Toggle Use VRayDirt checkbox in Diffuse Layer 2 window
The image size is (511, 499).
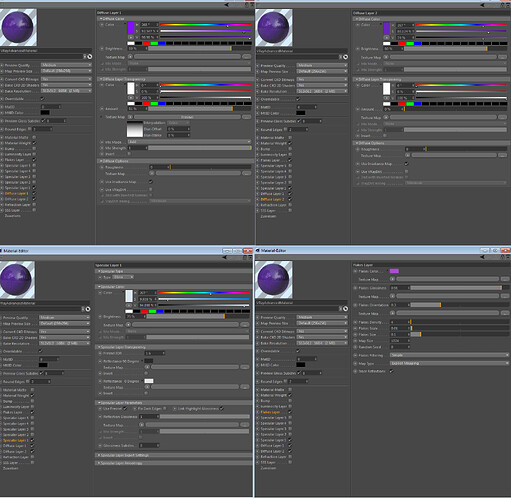point(406,171)
